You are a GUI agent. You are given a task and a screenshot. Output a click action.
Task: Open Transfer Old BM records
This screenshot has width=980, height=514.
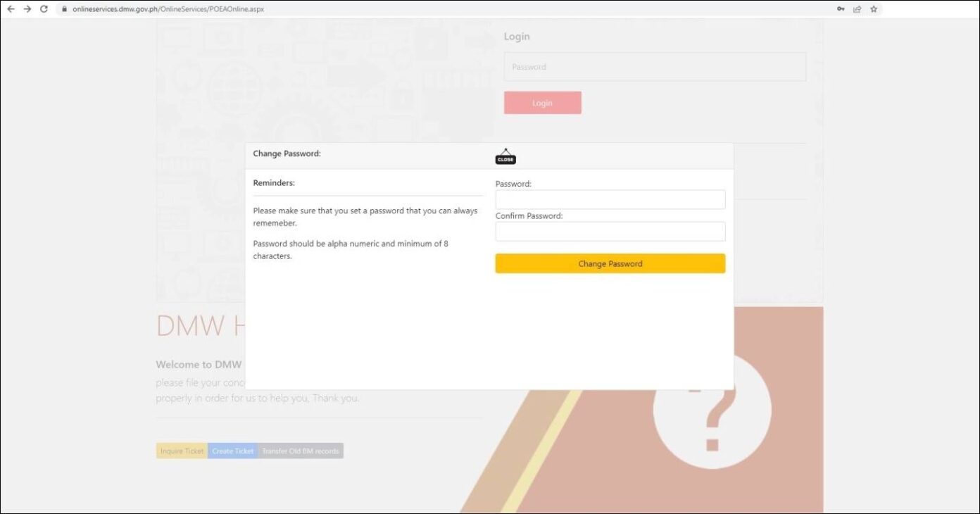[301, 451]
